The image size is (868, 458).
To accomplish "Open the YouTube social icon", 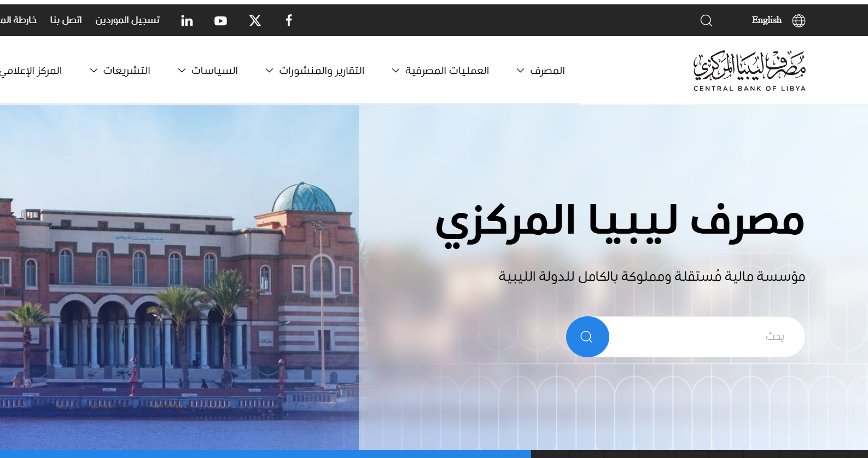I will pos(220,21).
